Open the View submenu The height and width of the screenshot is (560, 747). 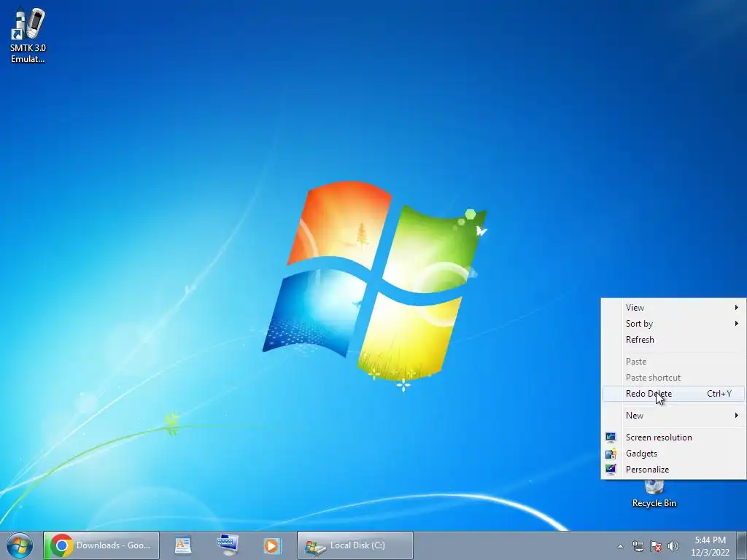tap(673, 308)
